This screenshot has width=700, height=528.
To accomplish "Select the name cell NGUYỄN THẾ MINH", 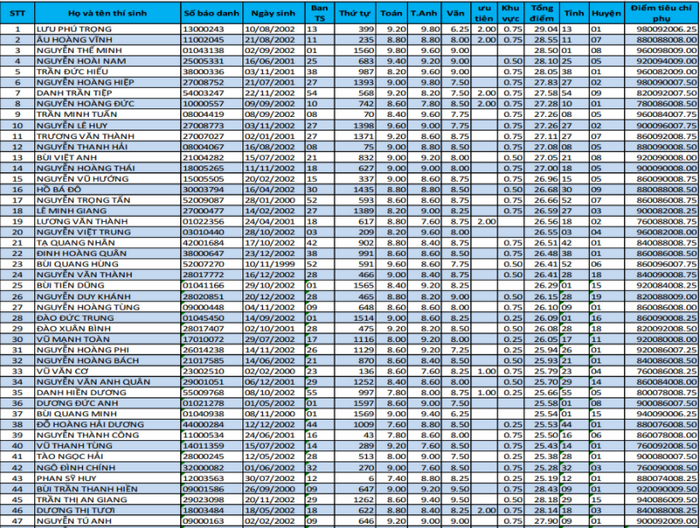I will (x=108, y=50).
